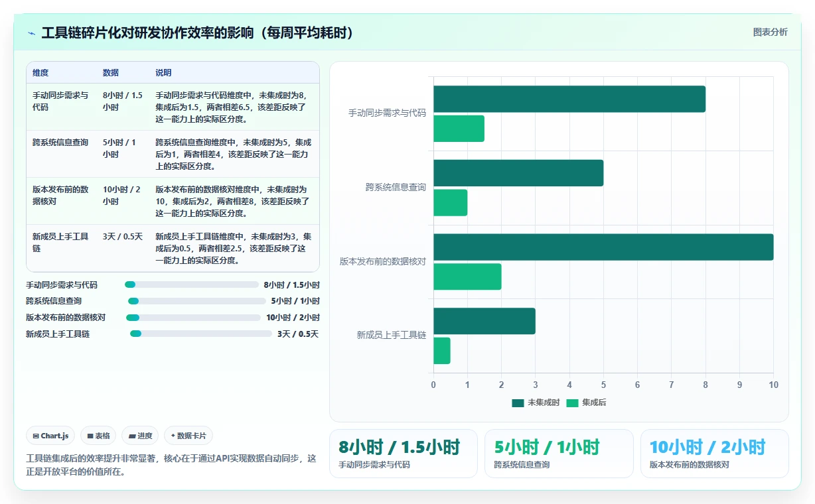Screen dimensions: 815x504
Task: Click the progress value 10小时 / 2小时
Action: tap(293, 318)
